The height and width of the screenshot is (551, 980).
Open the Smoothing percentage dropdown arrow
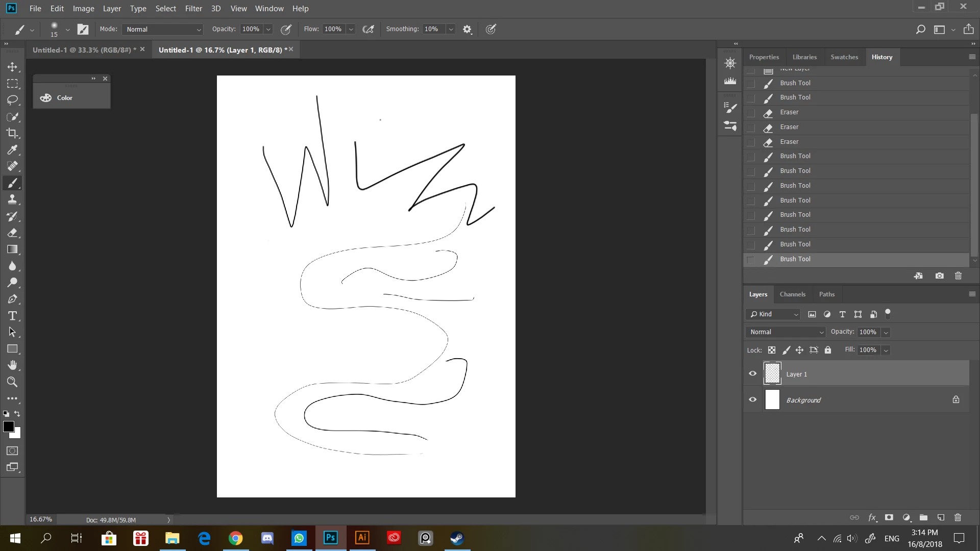451,30
